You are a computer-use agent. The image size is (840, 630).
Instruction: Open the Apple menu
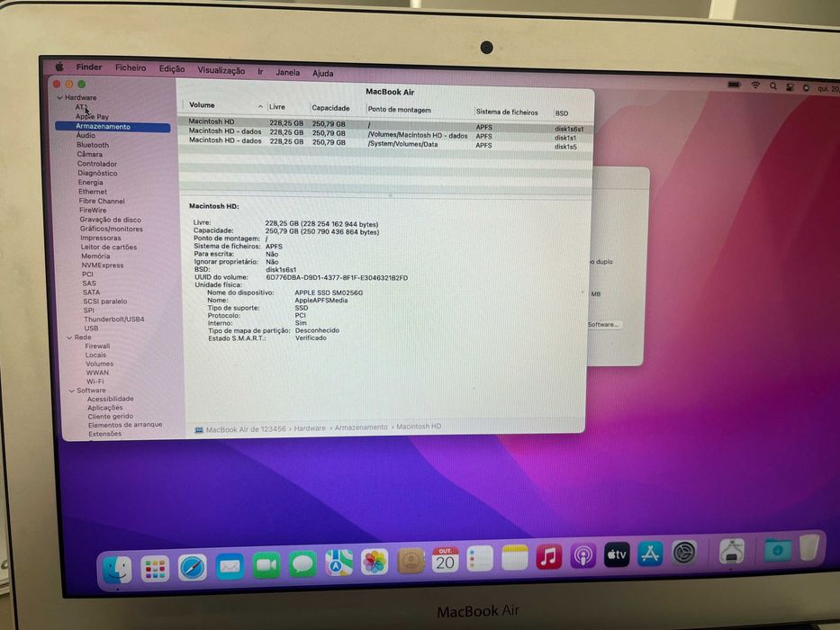tap(59, 67)
